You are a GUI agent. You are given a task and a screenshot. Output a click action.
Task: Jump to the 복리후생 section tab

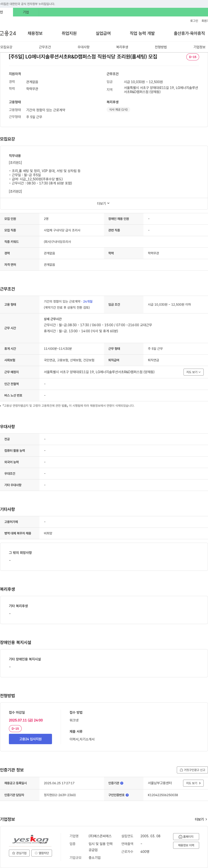point(122,47)
